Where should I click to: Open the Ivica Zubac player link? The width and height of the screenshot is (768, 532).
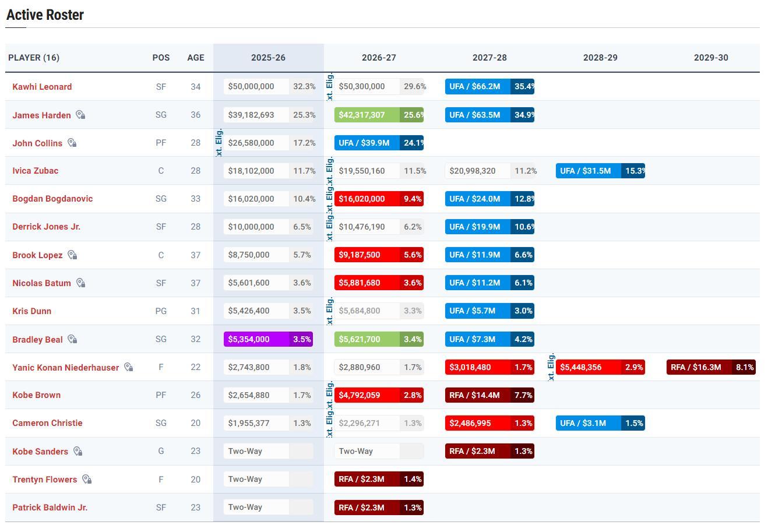[35, 171]
